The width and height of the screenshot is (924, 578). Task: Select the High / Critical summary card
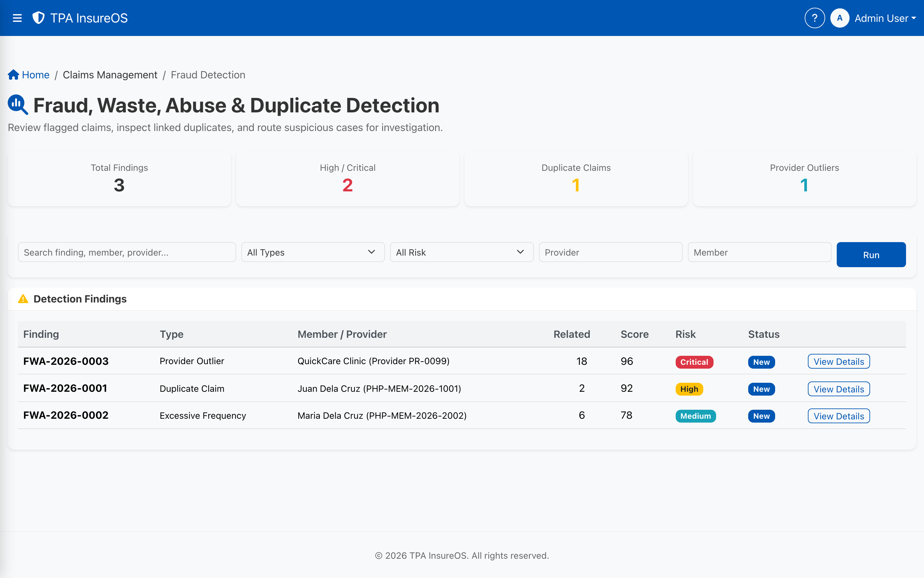coord(347,179)
